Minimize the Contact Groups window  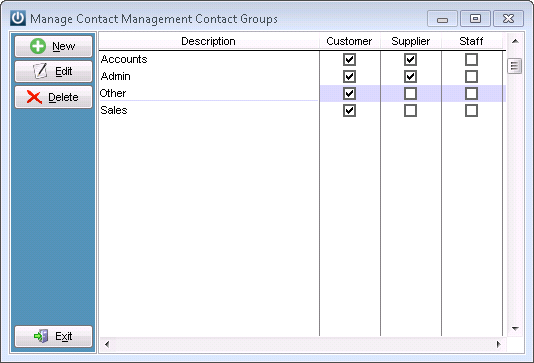click(x=442, y=19)
